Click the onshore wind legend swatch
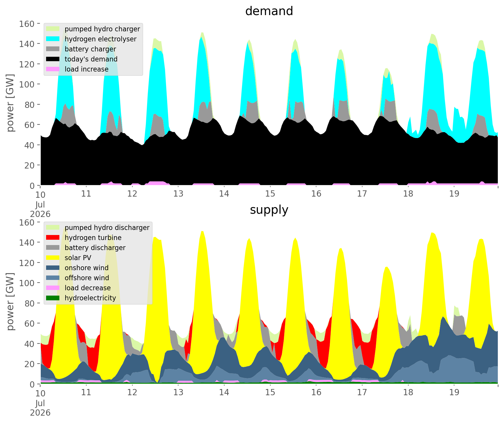 53,268
